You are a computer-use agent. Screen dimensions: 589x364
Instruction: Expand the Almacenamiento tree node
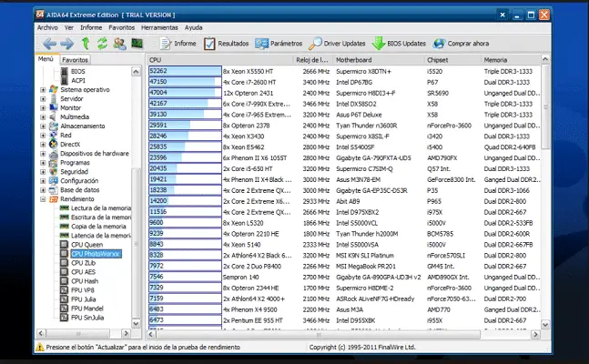[43, 126]
